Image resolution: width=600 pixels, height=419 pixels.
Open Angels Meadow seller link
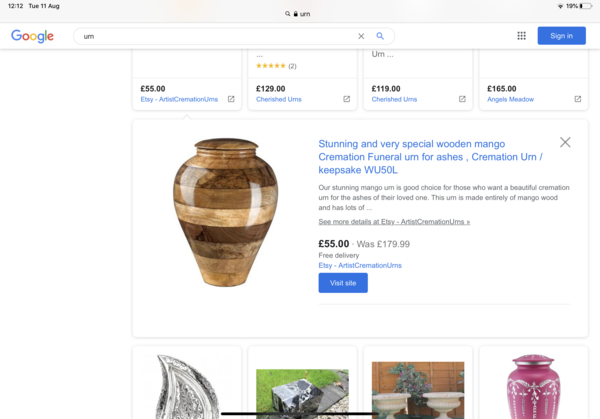510,99
